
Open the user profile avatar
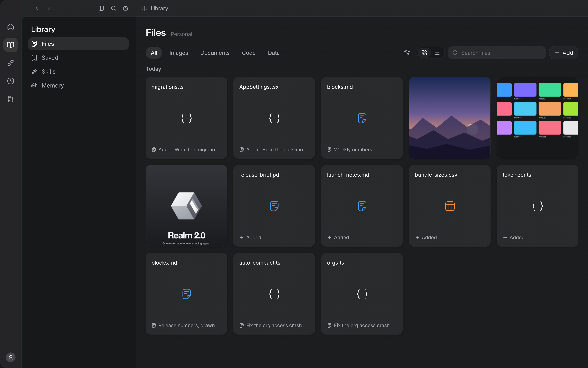point(10,357)
